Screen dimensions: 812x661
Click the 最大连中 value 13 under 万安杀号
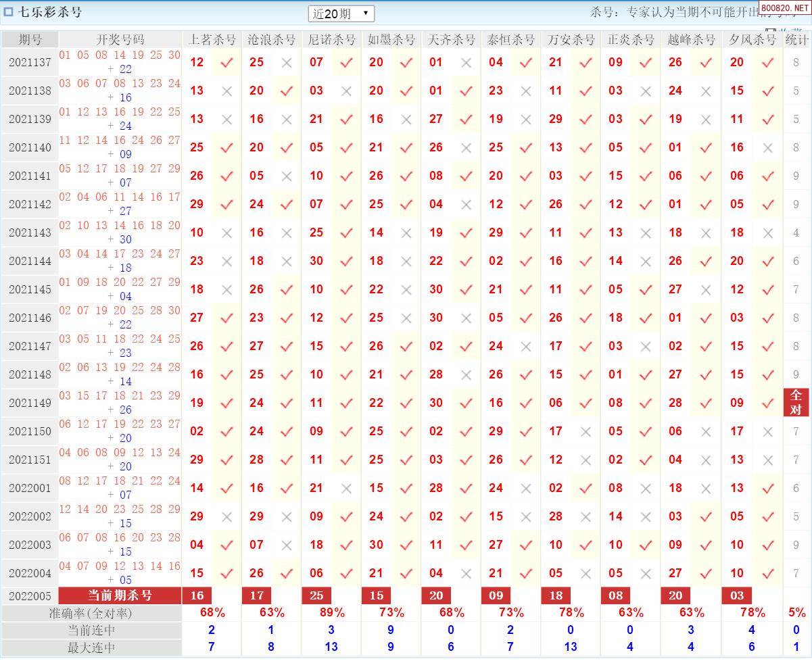(x=571, y=647)
